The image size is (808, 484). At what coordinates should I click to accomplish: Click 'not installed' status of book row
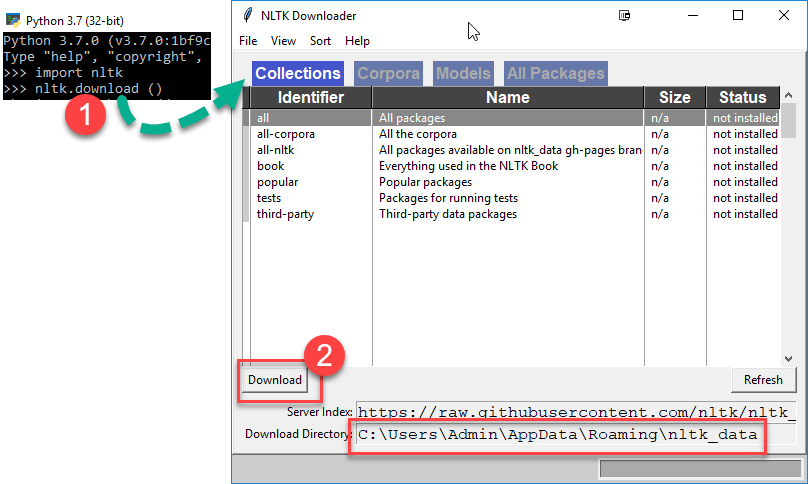click(745, 166)
